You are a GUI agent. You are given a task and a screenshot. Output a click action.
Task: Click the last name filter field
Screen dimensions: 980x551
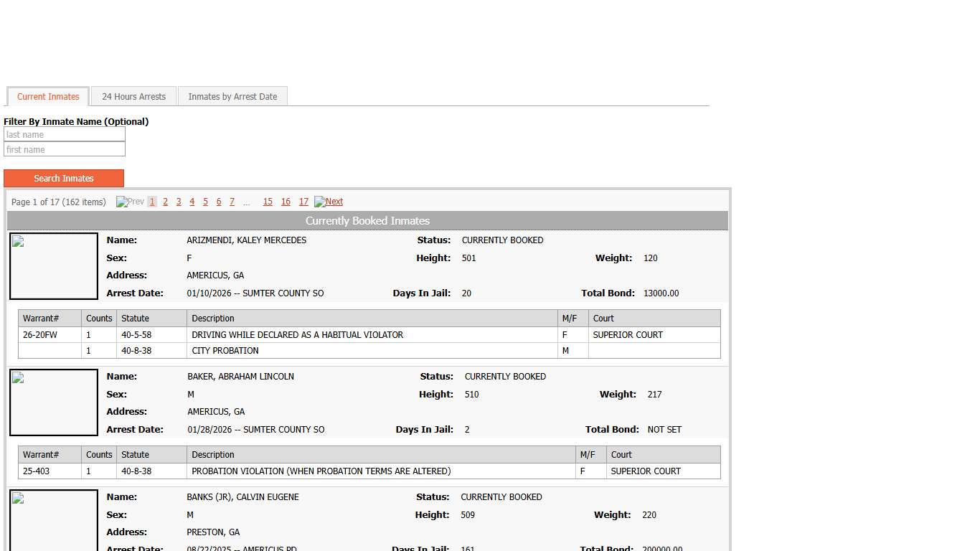(65, 135)
